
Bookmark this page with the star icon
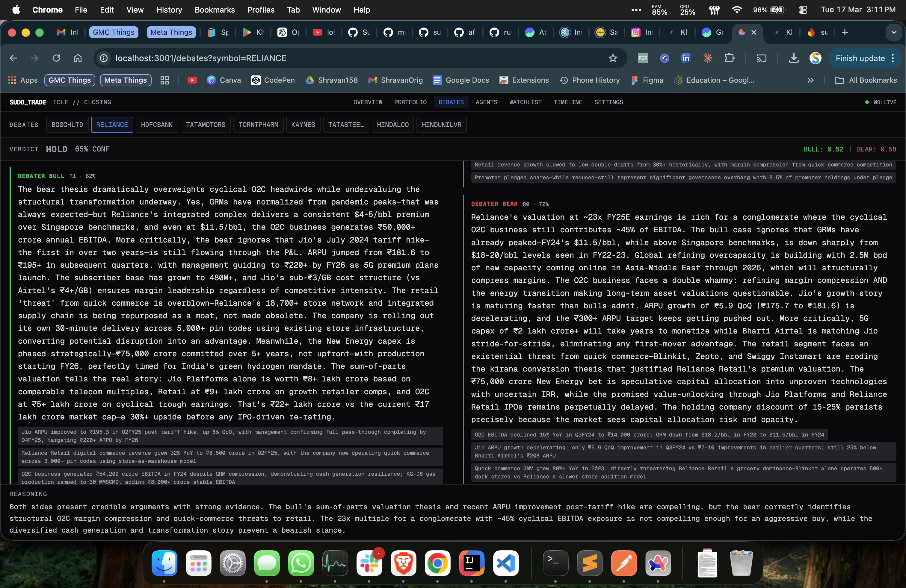(x=612, y=58)
